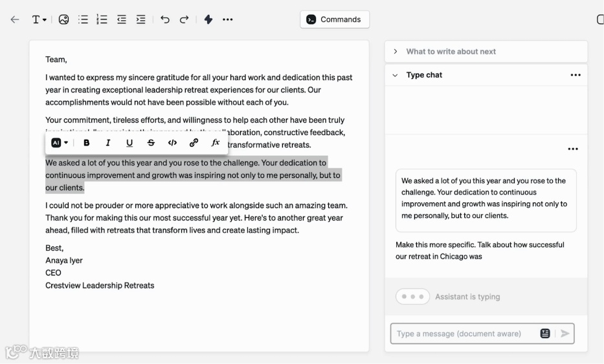
Task: Bold the selected paragraph
Action: click(86, 143)
